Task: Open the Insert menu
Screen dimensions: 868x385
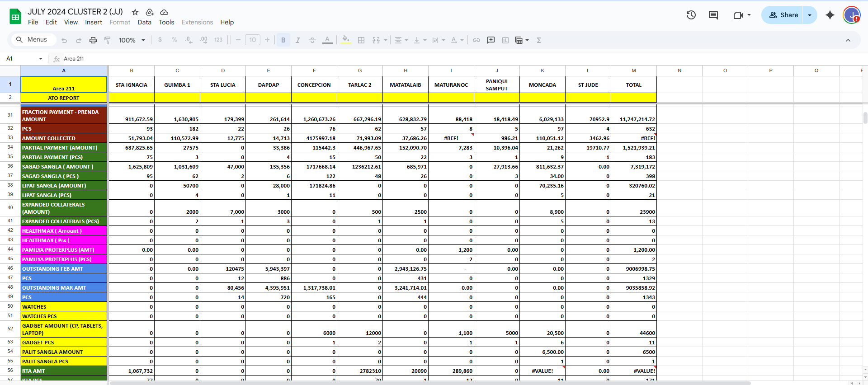Action: (94, 22)
